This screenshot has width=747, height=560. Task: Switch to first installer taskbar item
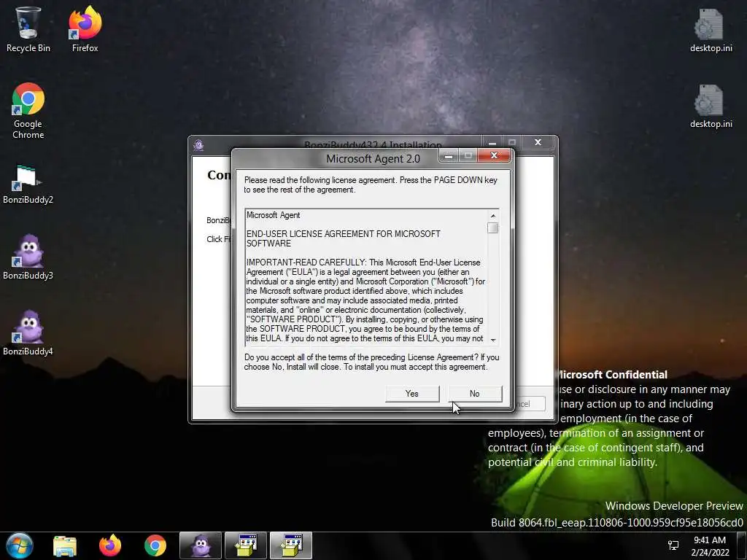[246, 545]
